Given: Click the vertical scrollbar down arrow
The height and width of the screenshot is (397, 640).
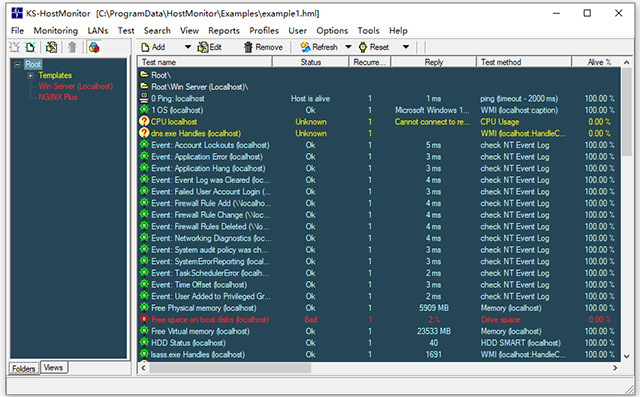Looking at the screenshot, I should point(627,356).
